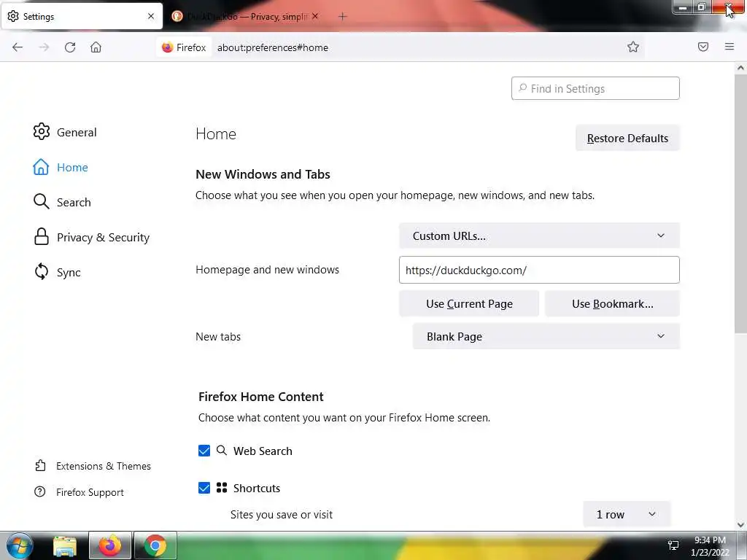Click the Find in Settings search field

pyautogui.click(x=595, y=88)
